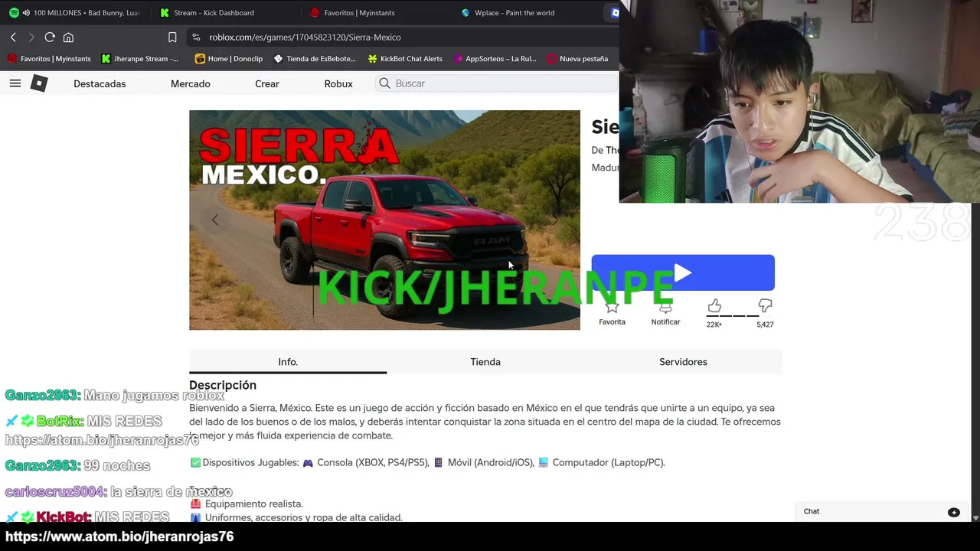
Task: Open the Favoritos | Myinstants bookmark
Action: (x=49, y=58)
